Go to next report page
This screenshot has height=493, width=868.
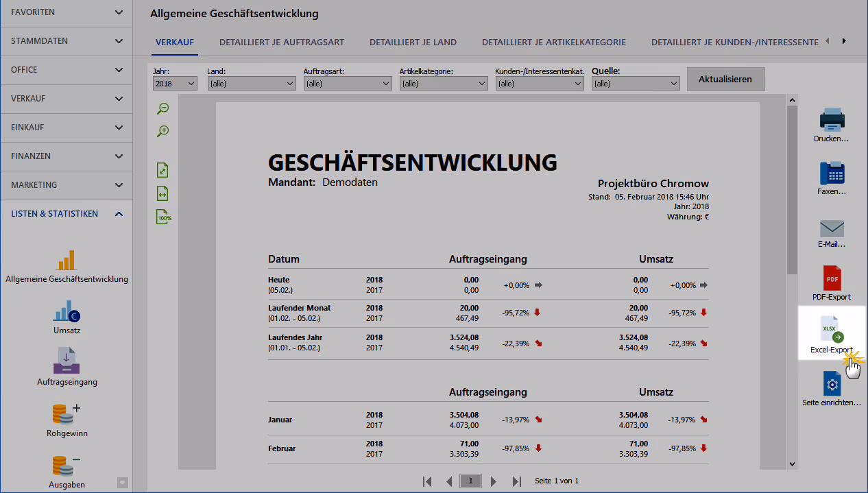coord(494,481)
